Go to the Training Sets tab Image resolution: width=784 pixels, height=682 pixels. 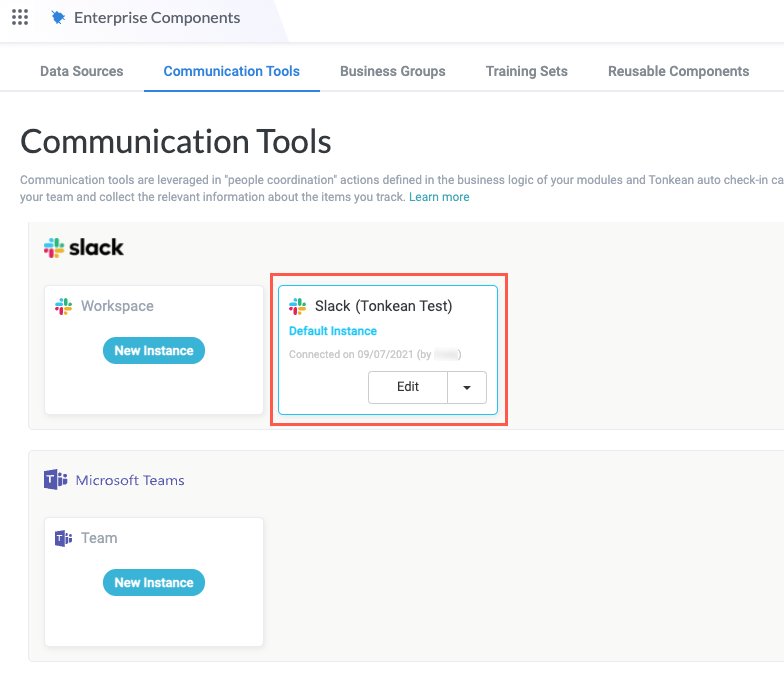[x=526, y=71]
